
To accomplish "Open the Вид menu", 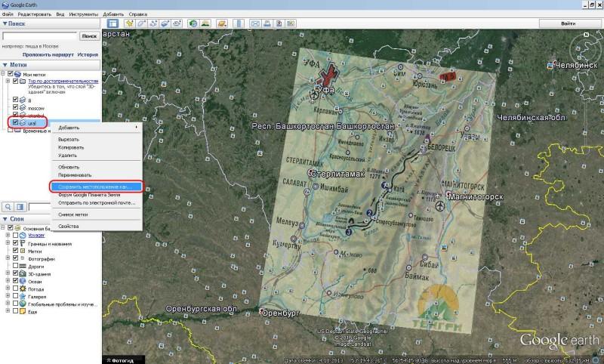I will coord(60,14).
